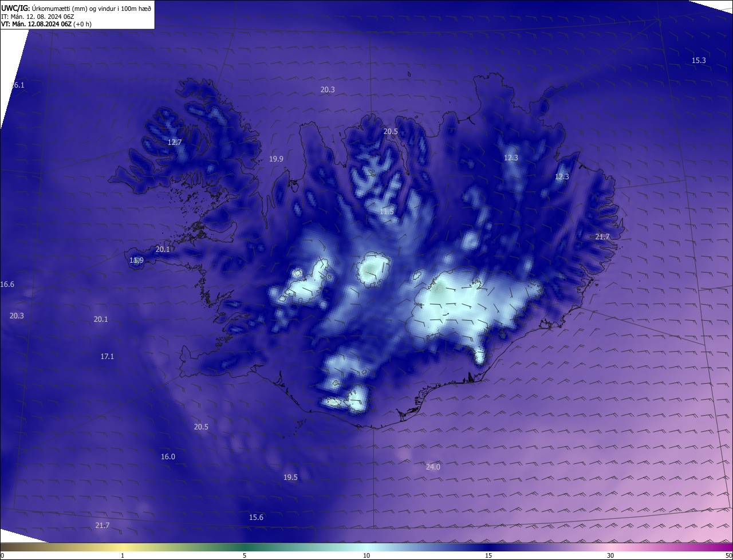
Task: Click the 10 label on the color scale
Action: pos(366,555)
